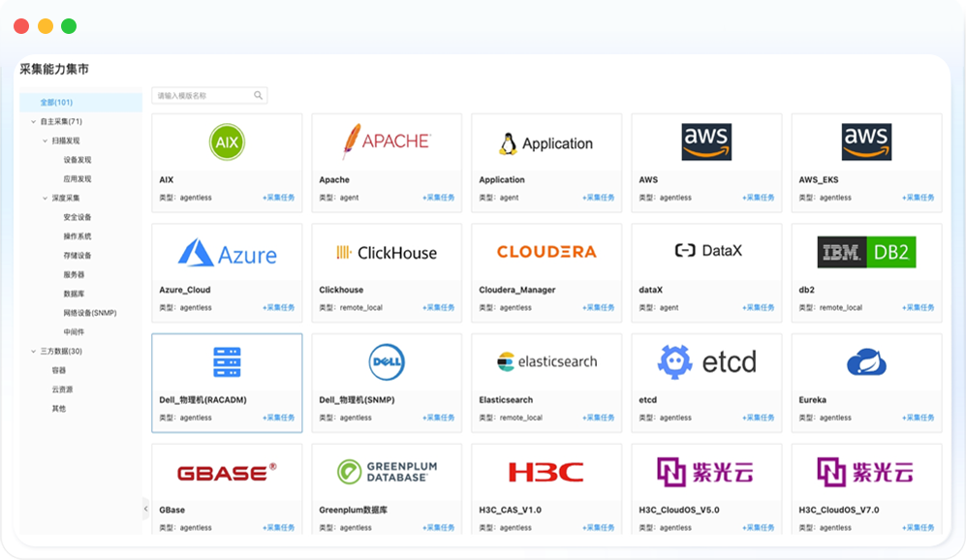Screen dimensions: 966x560
Task: Collapse the sidebar using the arrow handle
Action: (145, 509)
